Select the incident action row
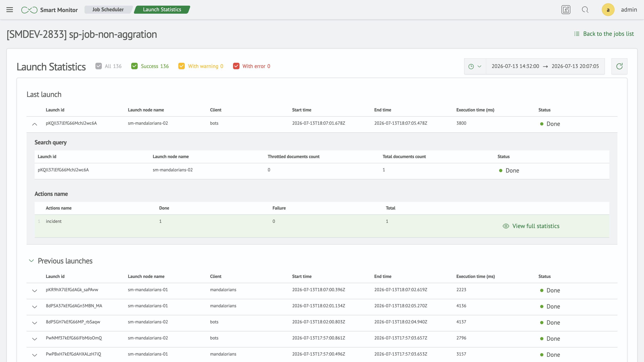Image resolution: width=644 pixels, height=362 pixels. click(322, 226)
